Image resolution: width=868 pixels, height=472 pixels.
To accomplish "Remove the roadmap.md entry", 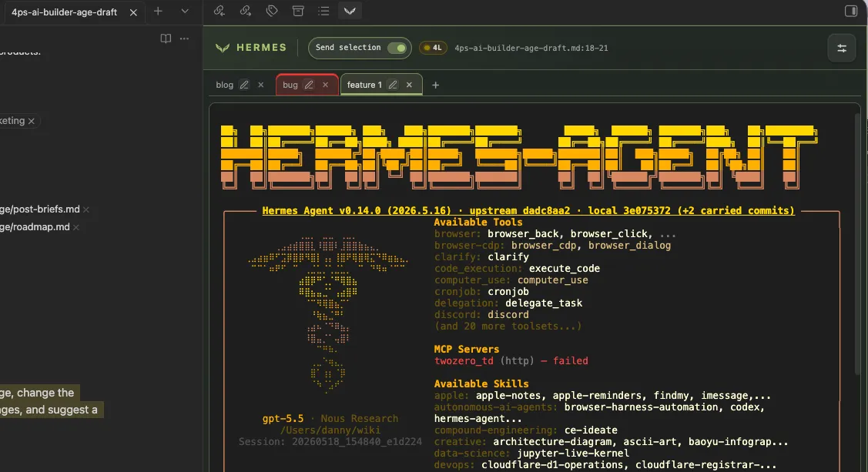I will tap(75, 227).
